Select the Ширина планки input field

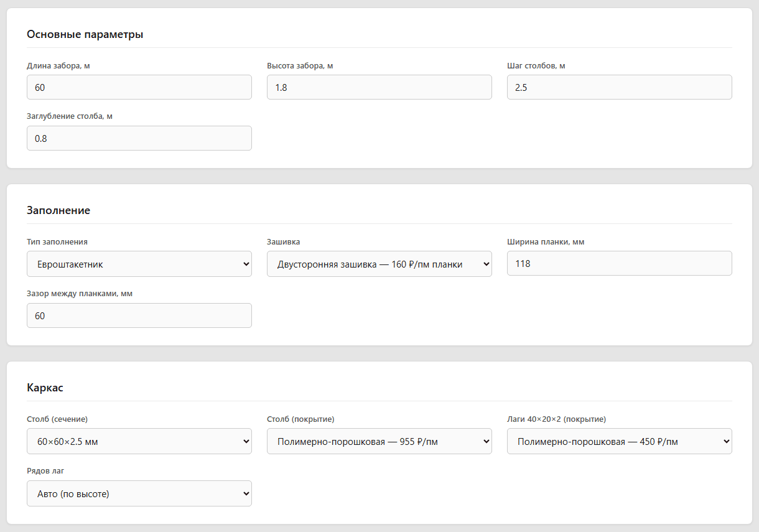click(x=620, y=263)
